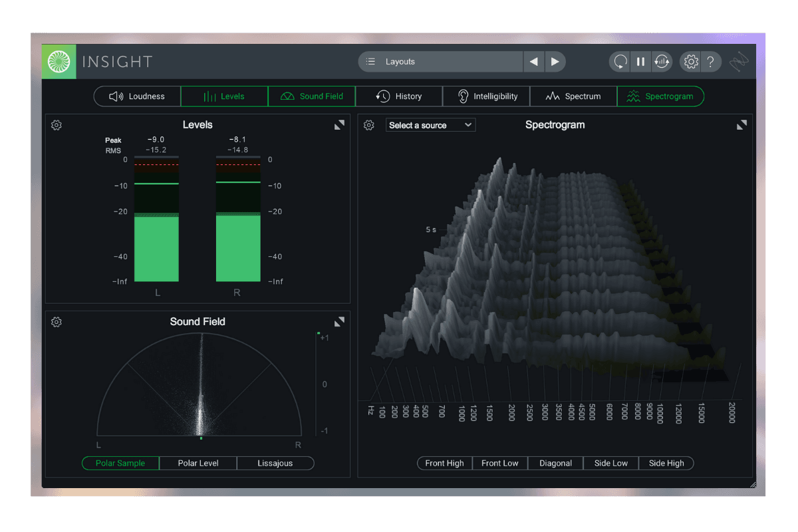The image size is (798, 532).
Task: Toggle the Levels module off
Action: click(x=224, y=96)
